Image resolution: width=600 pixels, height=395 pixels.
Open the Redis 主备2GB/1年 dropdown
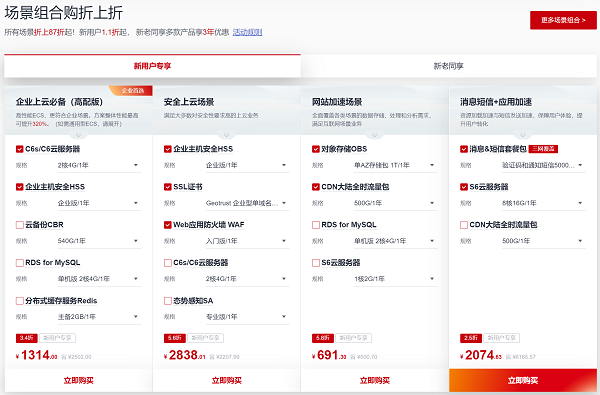[x=99, y=317]
